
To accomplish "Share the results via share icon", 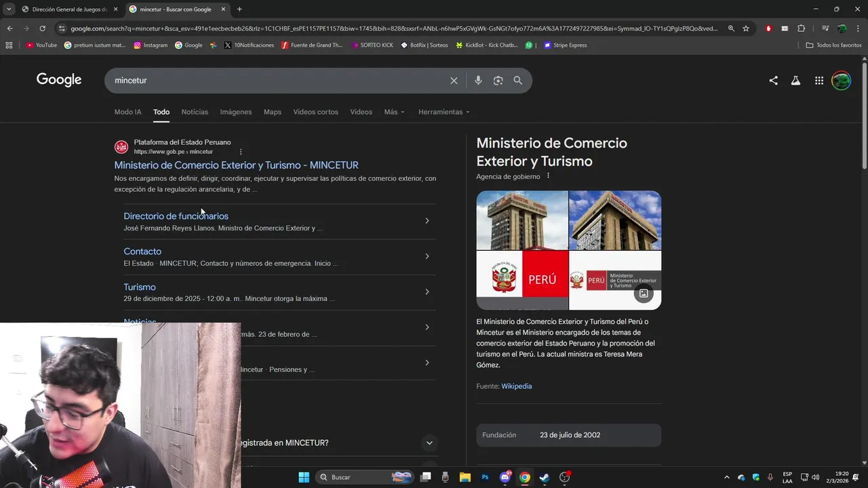I will pyautogui.click(x=773, y=81).
